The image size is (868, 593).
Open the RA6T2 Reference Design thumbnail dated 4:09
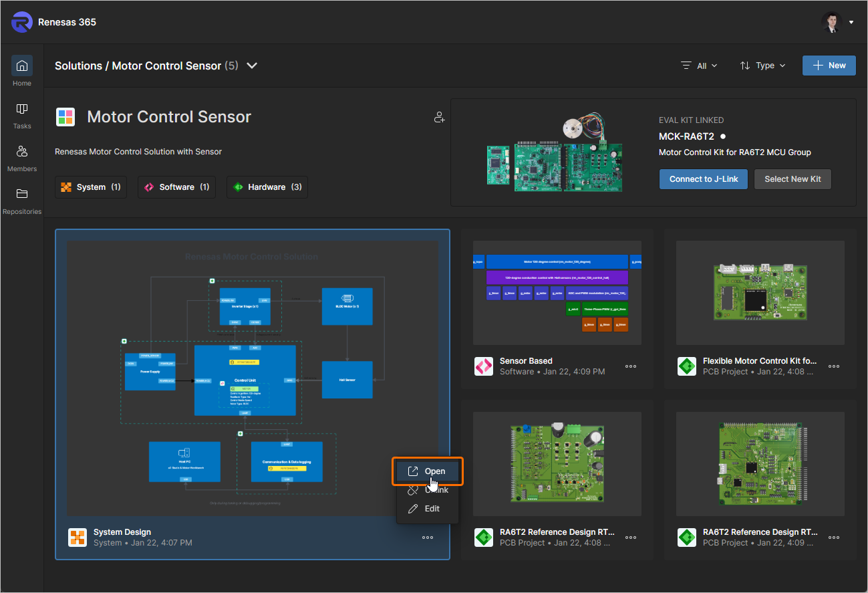760,464
